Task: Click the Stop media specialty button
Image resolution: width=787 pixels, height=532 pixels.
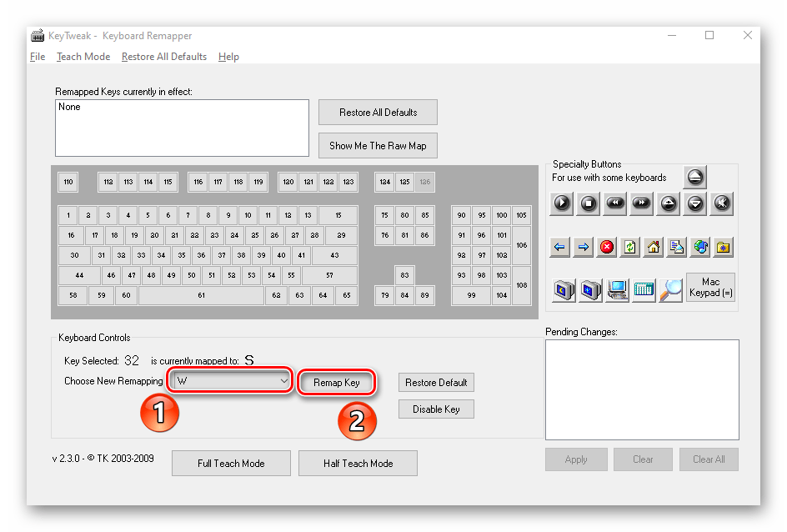Action: point(589,203)
